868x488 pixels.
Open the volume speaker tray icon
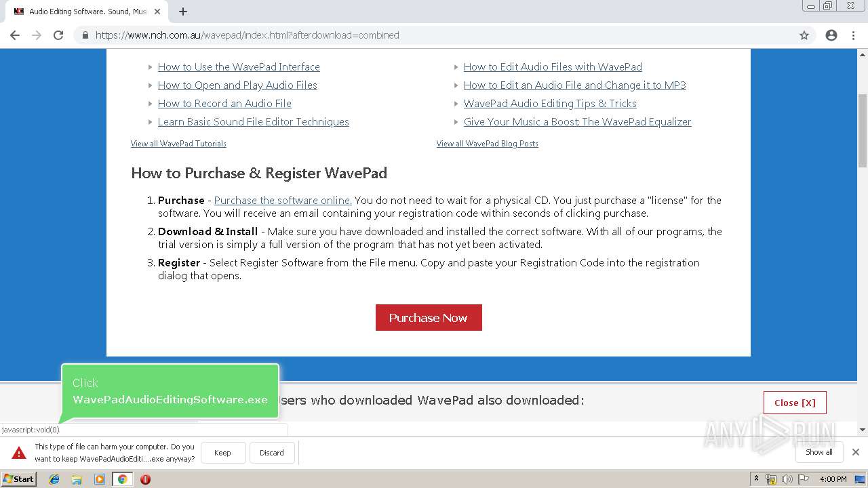(x=787, y=479)
